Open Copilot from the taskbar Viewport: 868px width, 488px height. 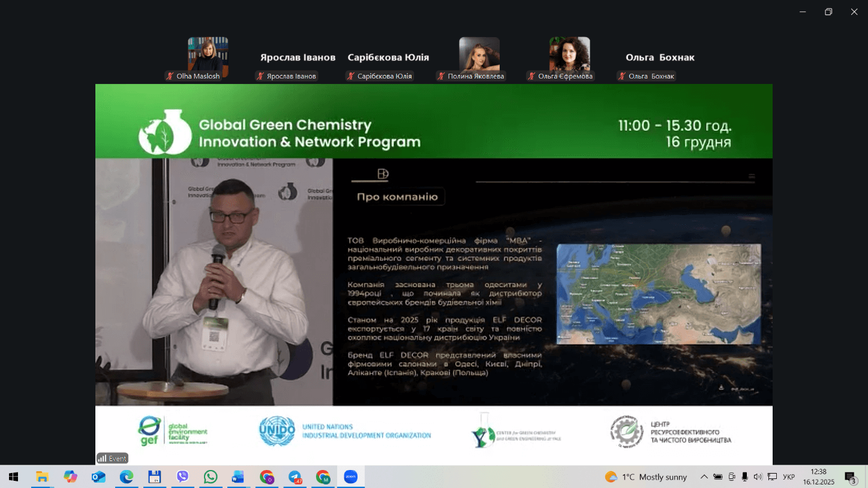tap(70, 477)
